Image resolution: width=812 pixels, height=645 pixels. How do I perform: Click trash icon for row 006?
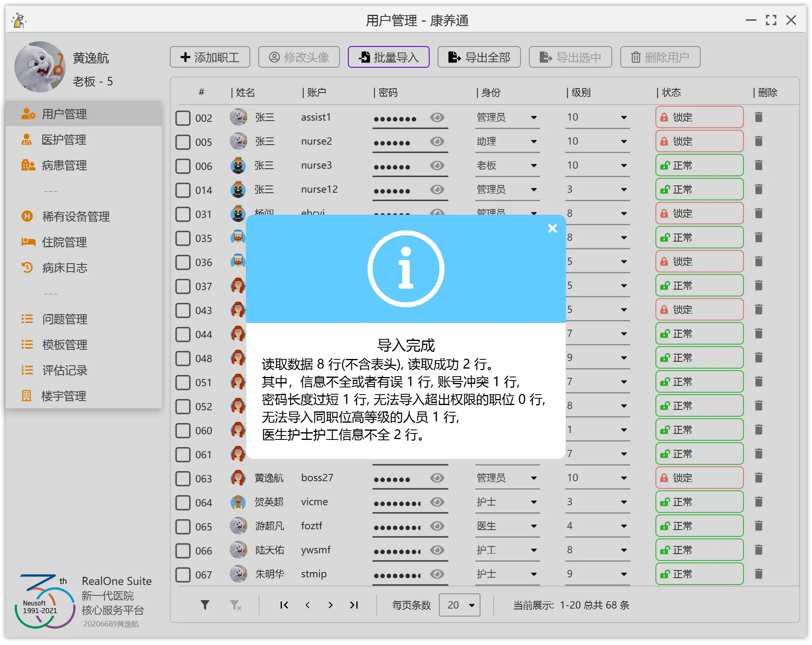tap(758, 165)
